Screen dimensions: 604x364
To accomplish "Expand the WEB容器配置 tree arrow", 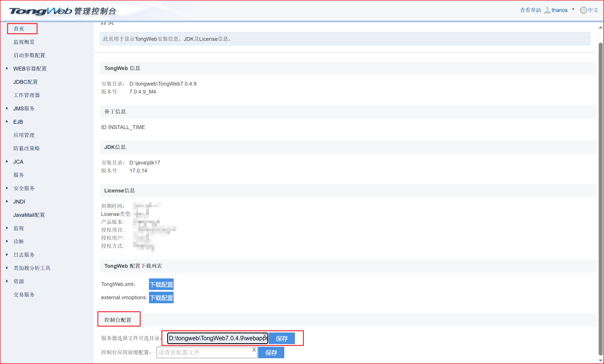I will pyautogui.click(x=7, y=68).
